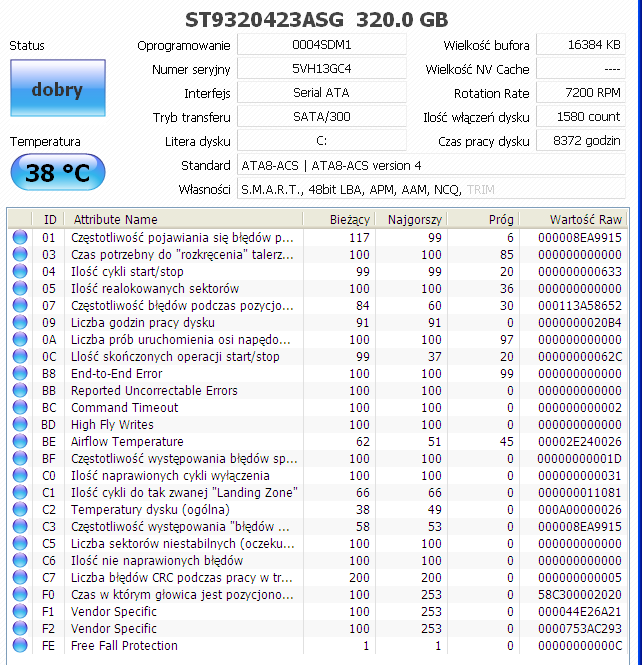The width and height of the screenshot is (642, 665).
Task: Select 'High Fly Writes' attribute name
Action: [x=112, y=425]
